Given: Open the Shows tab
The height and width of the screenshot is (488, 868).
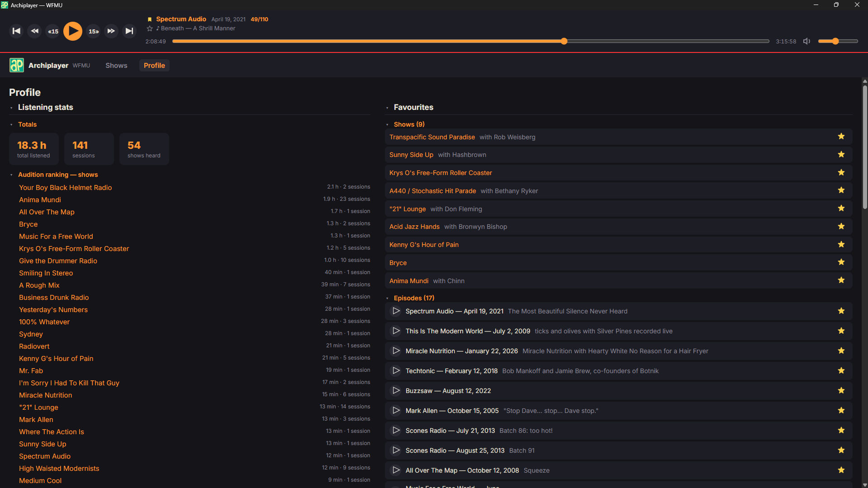Looking at the screenshot, I should pyautogui.click(x=116, y=66).
